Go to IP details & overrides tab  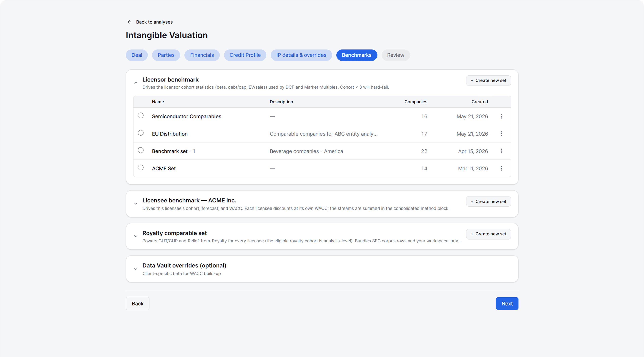(301, 55)
